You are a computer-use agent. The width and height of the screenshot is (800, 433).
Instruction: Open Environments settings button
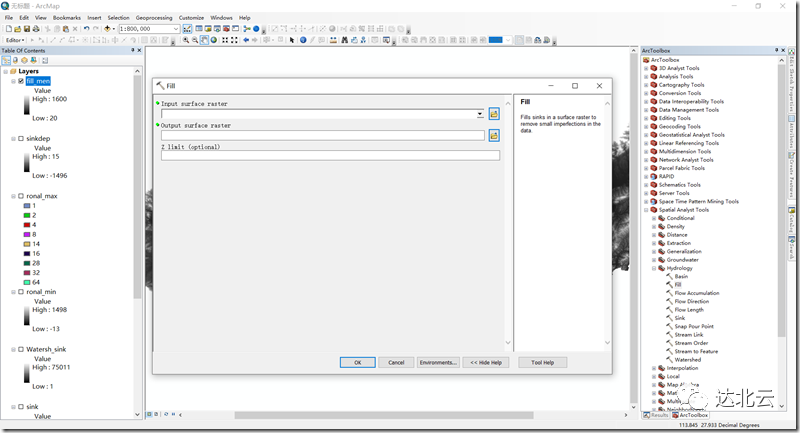tap(438, 363)
